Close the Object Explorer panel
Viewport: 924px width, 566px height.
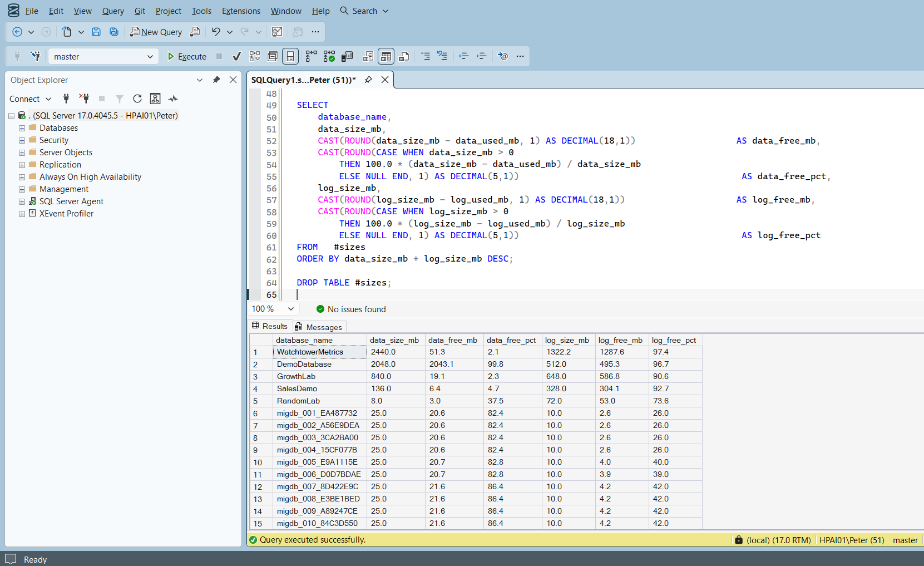click(x=233, y=80)
